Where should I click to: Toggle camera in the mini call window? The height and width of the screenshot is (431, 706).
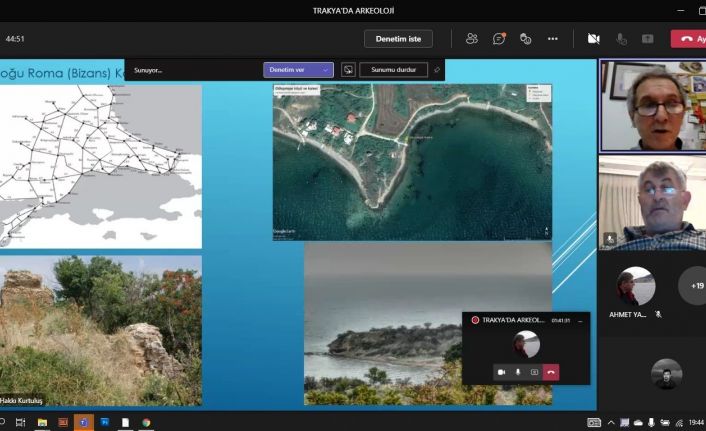click(500, 372)
